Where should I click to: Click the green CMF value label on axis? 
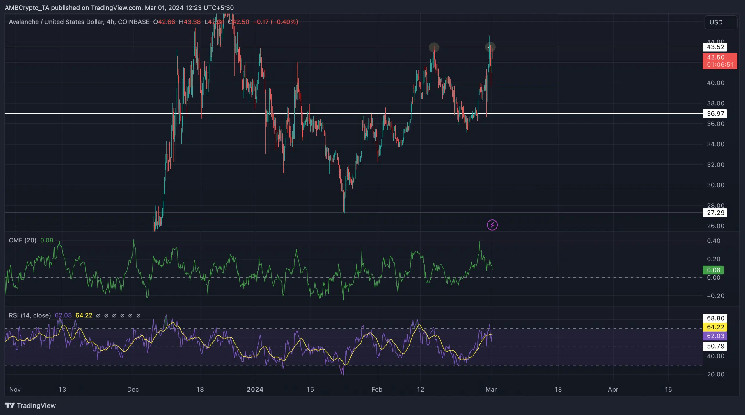click(x=714, y=270)
